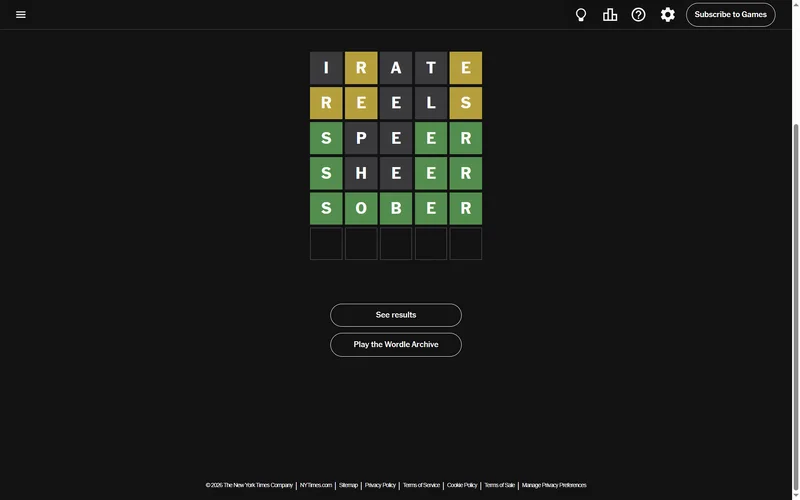This screenshot has width=800, height=500.
Task: Open the hamburger navigation menu
Action: tap(21, 14)
